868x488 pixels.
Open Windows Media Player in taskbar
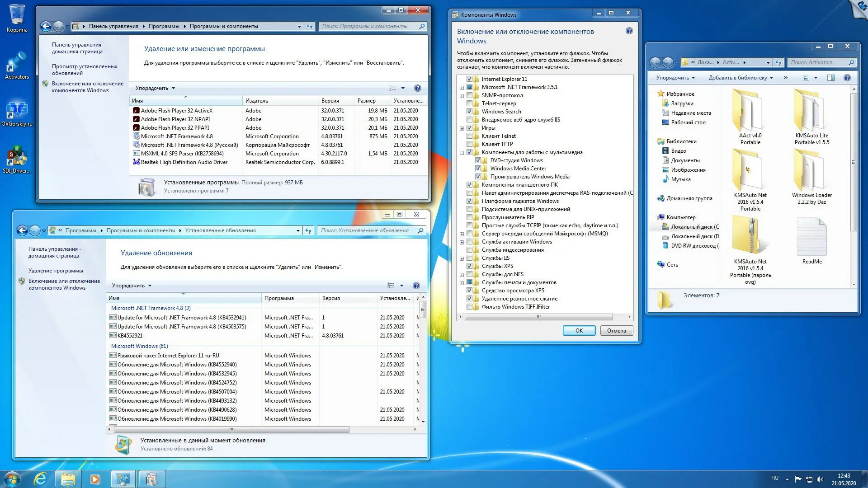click(95, 479)
